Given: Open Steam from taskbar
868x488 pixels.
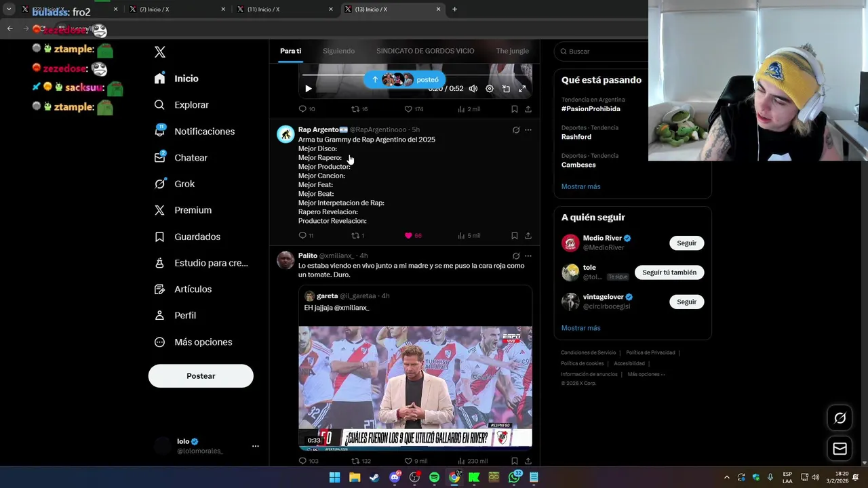Looking at the screenshot, I should (x=374, y=477).
